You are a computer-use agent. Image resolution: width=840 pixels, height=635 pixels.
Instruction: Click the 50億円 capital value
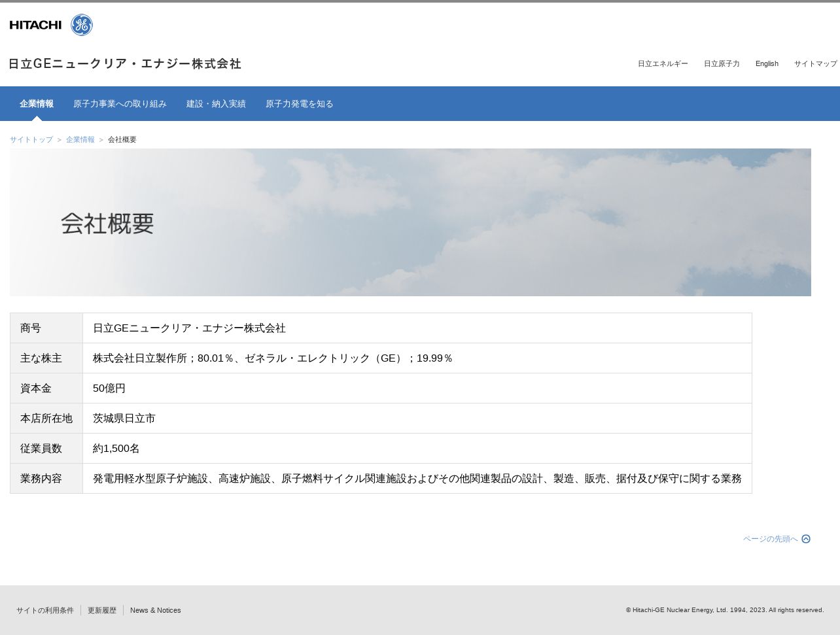pyautogui.click(x=109, y=388)
